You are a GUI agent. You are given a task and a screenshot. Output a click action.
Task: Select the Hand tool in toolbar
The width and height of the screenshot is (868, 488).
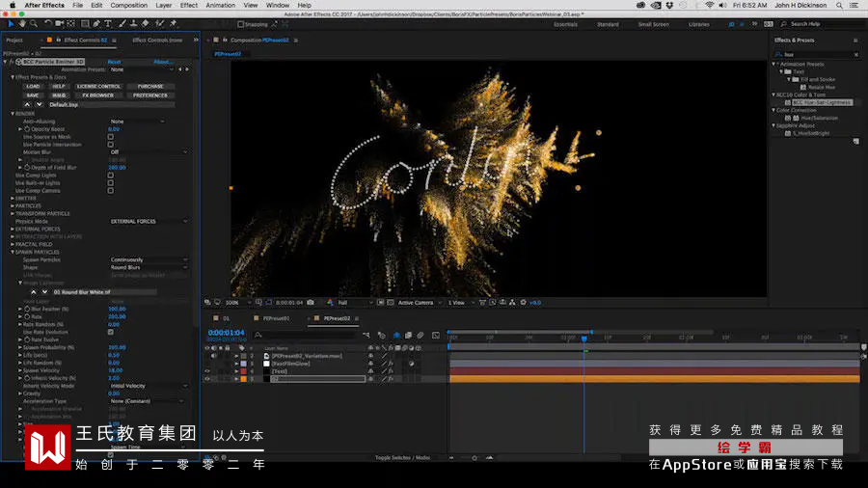[x=22, y=24]
